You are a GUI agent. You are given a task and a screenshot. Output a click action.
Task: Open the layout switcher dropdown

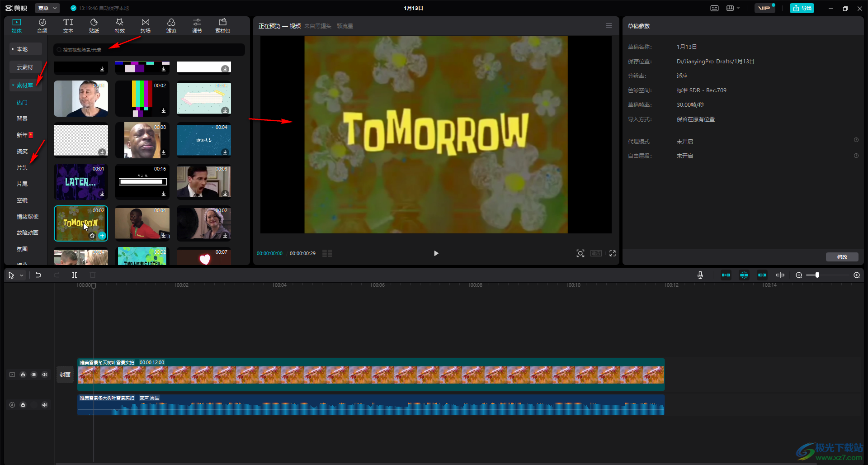tap(733, 8)
